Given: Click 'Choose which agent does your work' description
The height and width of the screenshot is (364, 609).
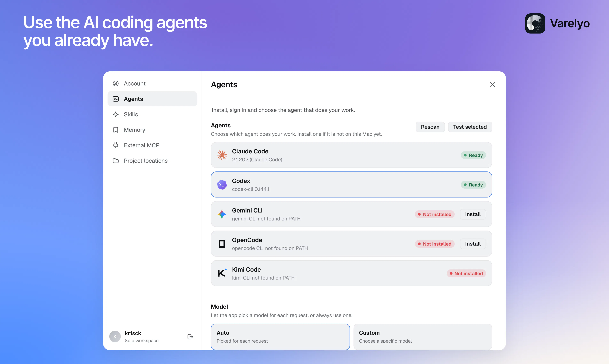Looking at the screenshot, I should click(x=296, y=134).
